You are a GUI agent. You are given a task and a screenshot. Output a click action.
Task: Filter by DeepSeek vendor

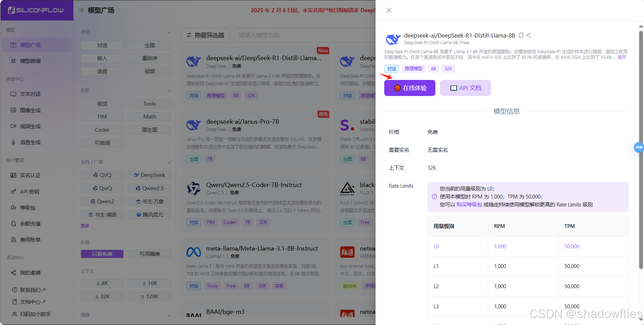pyautogui.click(x=150, y=175)
